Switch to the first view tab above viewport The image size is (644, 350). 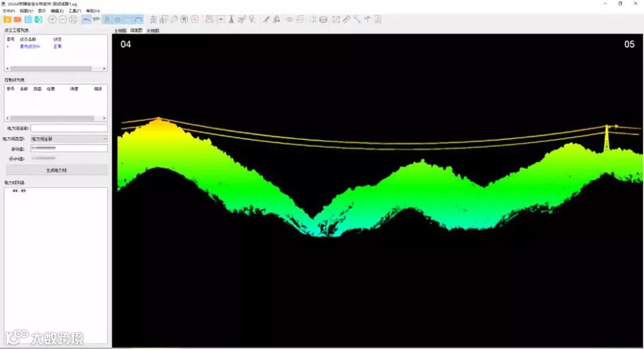tap(120, 30)
